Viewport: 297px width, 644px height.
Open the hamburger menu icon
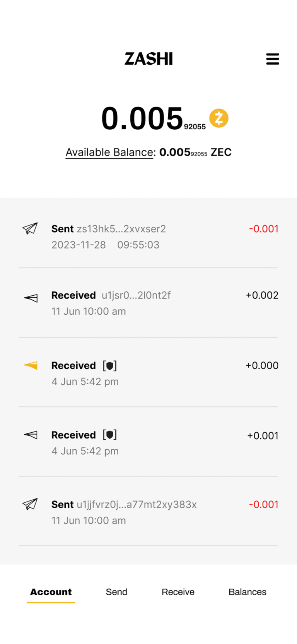coord(272,59)
